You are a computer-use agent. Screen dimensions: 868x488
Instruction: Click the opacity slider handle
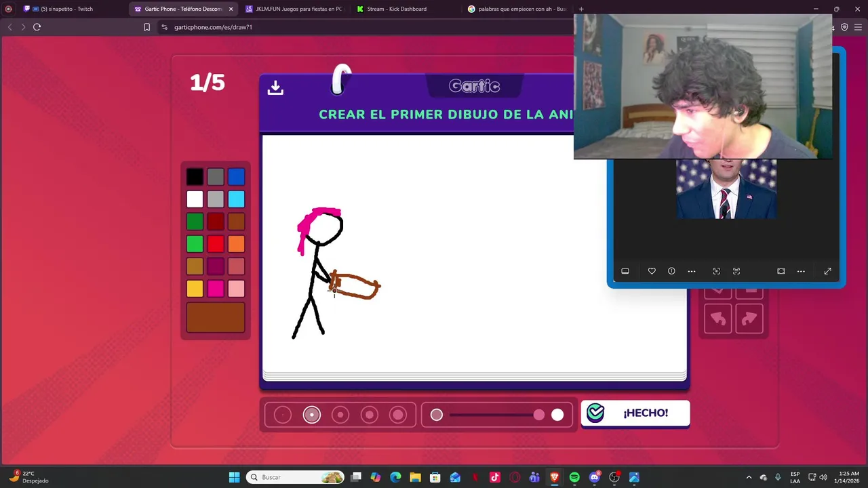pyautogui.click(x=539, y=415)
